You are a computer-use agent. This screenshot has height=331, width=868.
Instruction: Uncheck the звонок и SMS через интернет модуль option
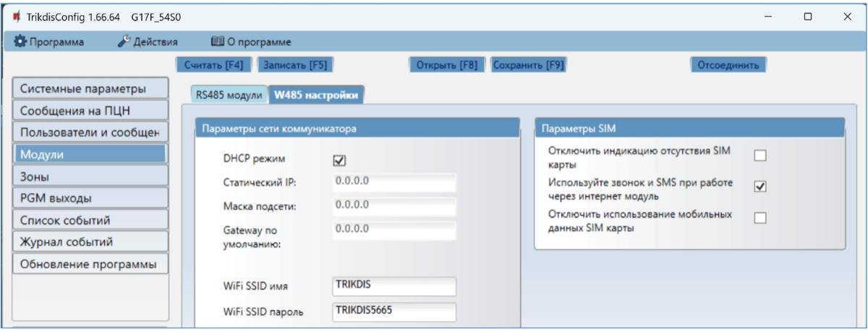[760, 186]
